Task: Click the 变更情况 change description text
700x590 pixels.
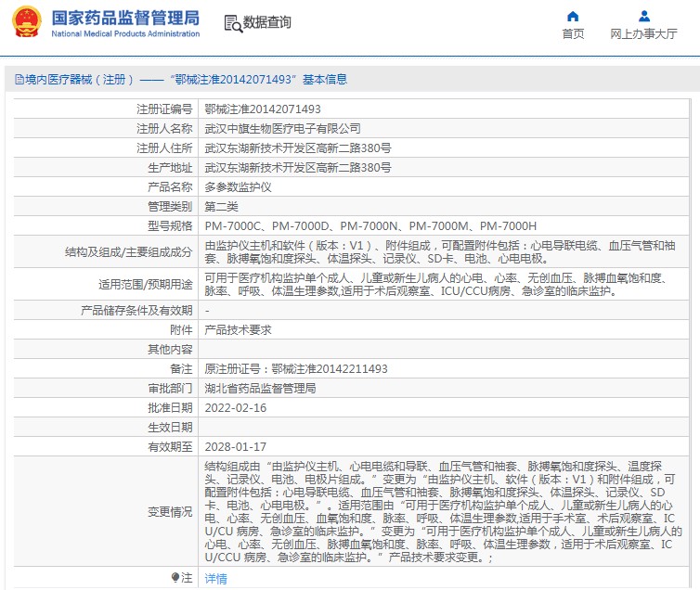Action: click(444, 512)
